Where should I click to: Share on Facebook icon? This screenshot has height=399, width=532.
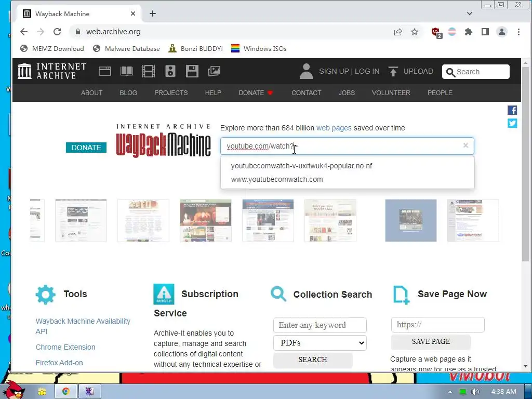[x=512, y=110]
